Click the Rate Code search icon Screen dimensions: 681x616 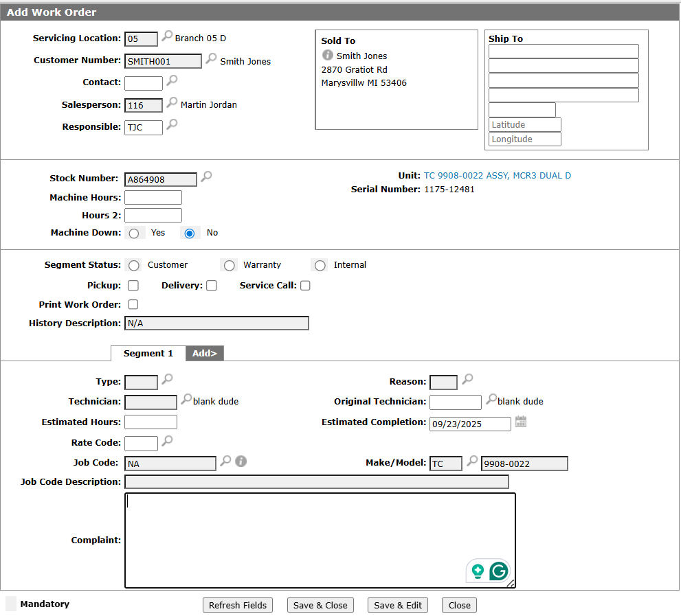pyautogui.click(x=166, y=441)
